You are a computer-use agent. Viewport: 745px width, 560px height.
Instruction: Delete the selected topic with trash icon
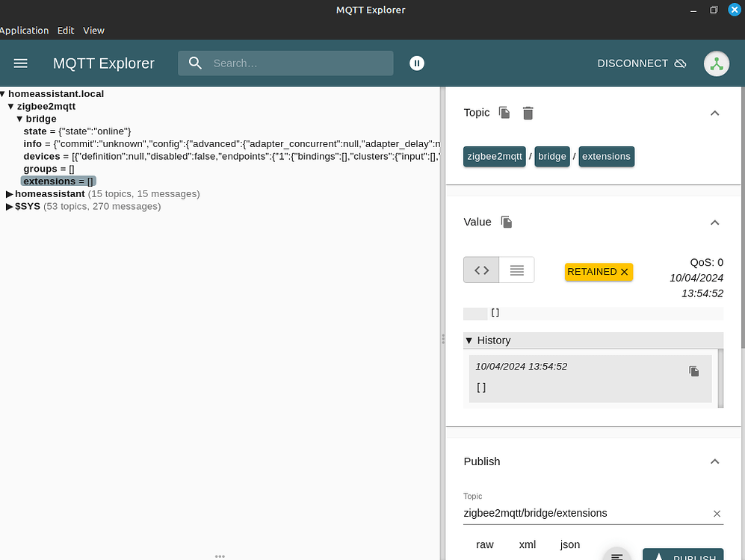tap(528, 113)
